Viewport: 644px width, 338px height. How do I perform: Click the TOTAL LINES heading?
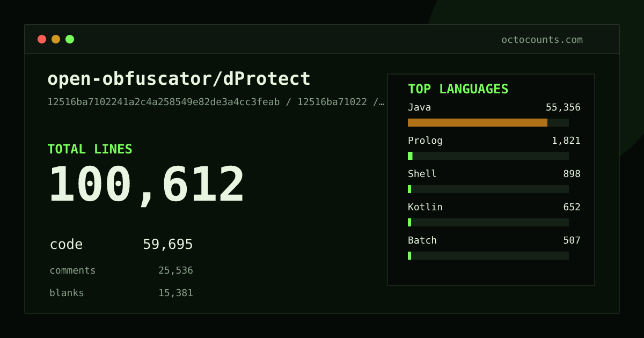coord(90,149)
